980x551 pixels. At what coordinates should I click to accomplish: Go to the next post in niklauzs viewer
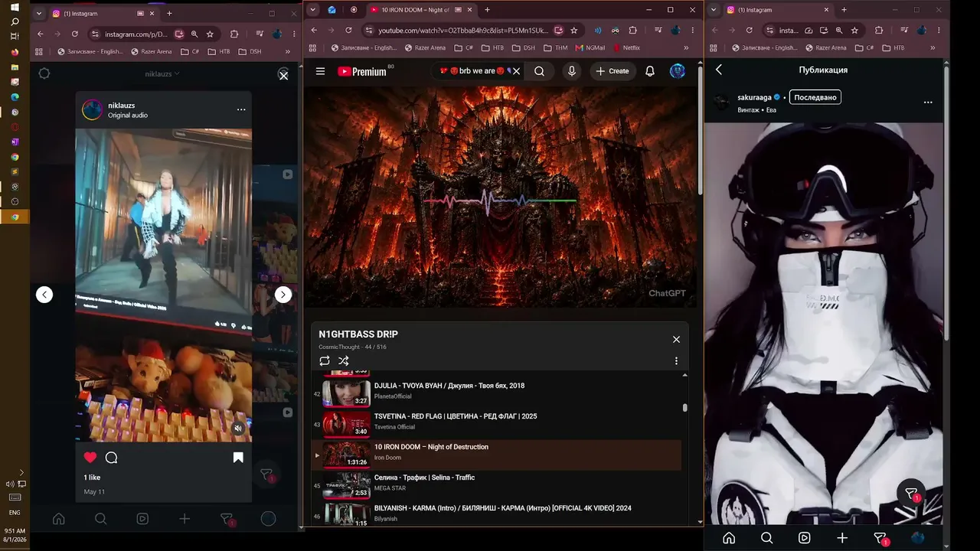283,295
